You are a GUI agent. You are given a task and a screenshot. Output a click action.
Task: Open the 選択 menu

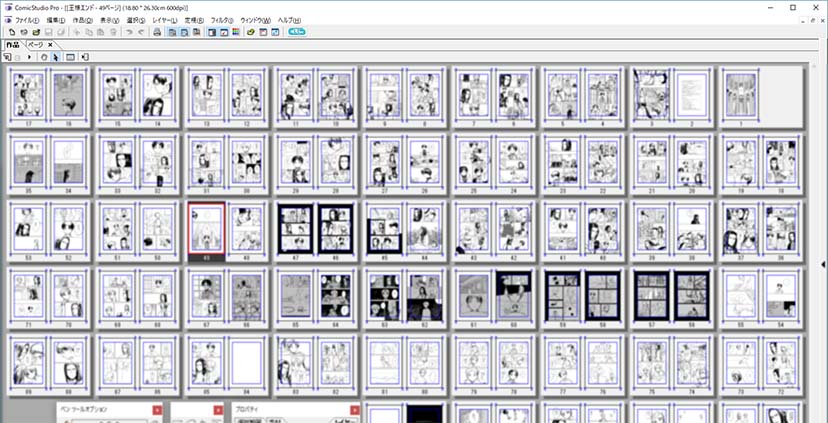tap(136, 20)
